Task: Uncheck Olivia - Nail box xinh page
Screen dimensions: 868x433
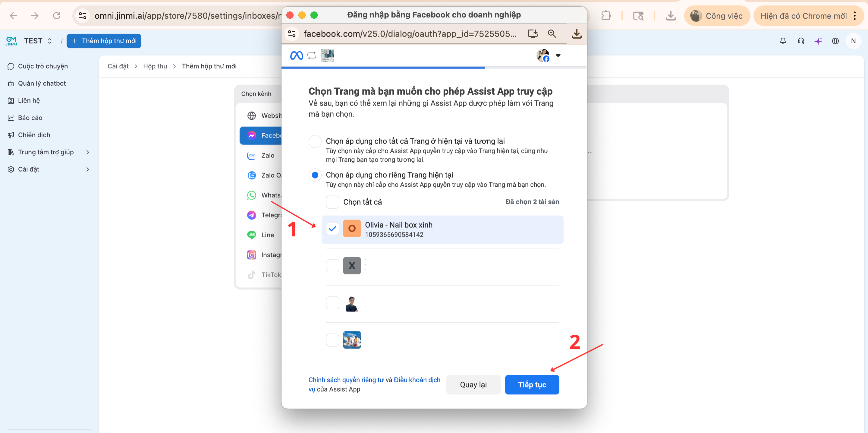Action: (x=332, y=229)
